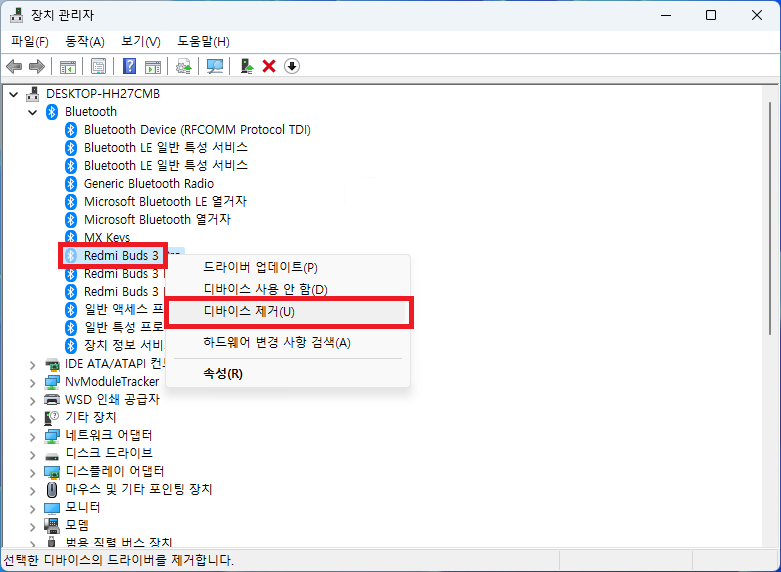Image resolution: width=781 pixels, height=572 pixels.
Task: Click status bar text 선택한 디바이스의 드라이버를 제거합니다
Action: (119, 560)
